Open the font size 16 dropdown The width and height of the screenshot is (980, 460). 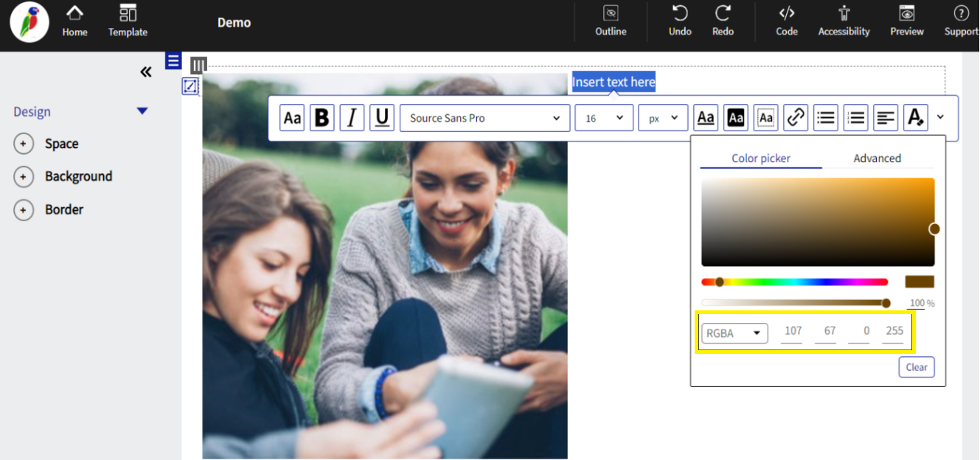point(604,118)
